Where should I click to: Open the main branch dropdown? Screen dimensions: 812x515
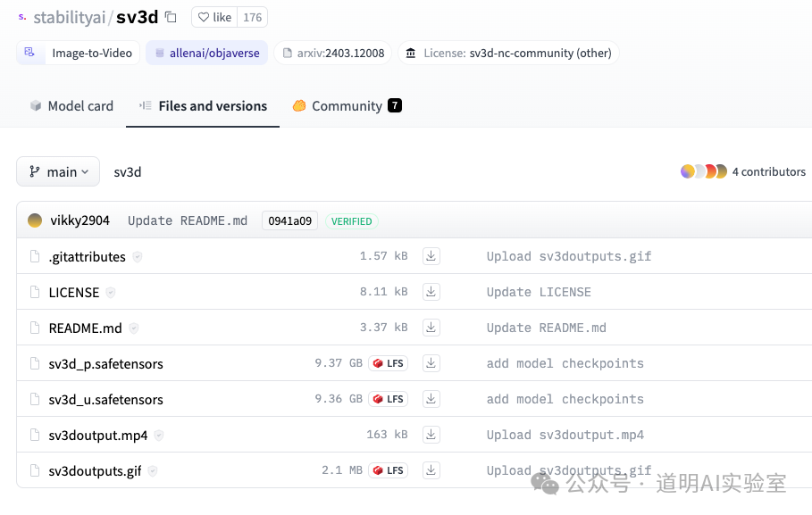coord(58,171)
